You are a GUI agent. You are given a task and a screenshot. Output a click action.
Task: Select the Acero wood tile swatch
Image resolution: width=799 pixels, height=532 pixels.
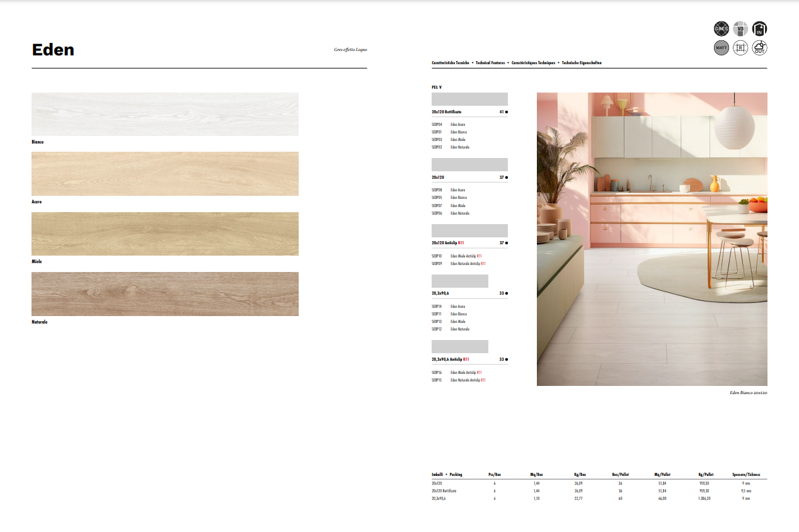[x=164, y=174]
